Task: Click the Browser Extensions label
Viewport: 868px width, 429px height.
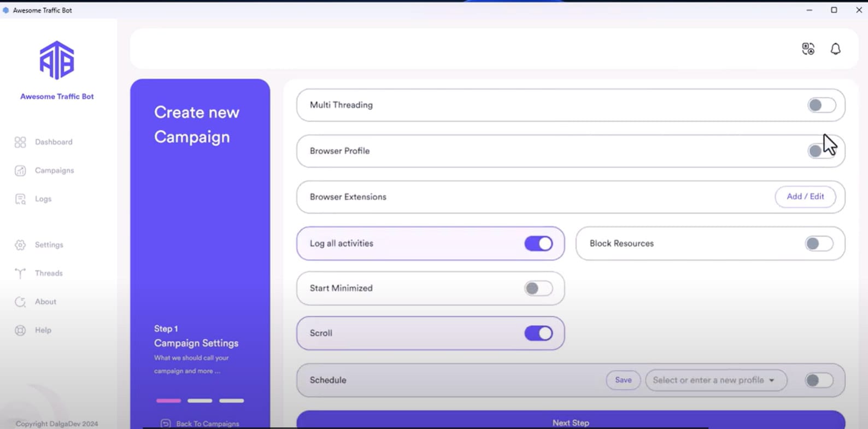Action: (x=348, y=197)
